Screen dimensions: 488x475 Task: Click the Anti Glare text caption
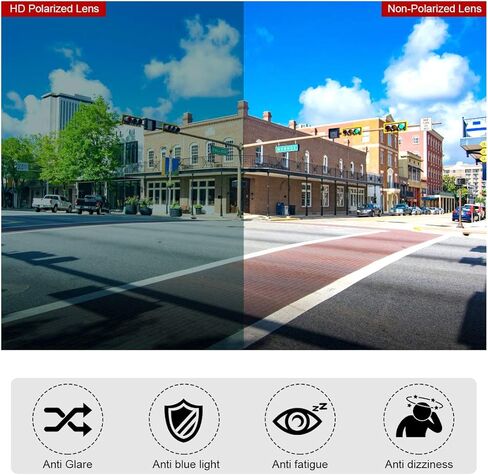67,464
